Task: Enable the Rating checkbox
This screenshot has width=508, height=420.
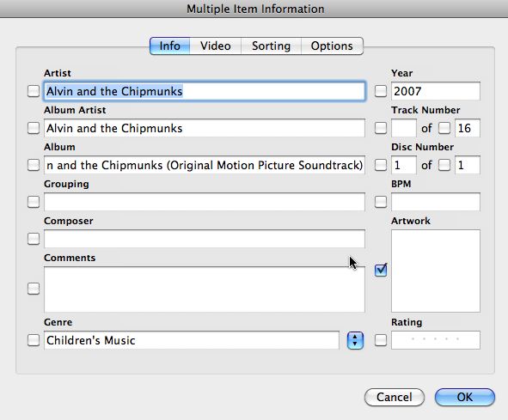Action: pos(381,340)
